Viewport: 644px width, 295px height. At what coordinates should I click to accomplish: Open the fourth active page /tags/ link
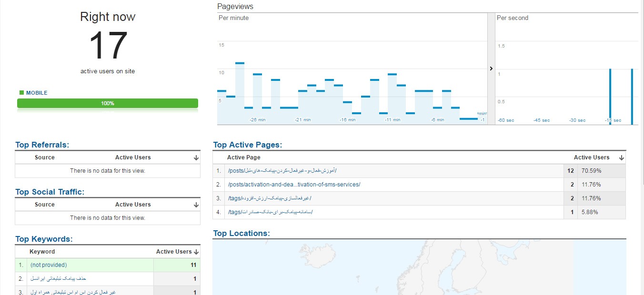point(270,212)
